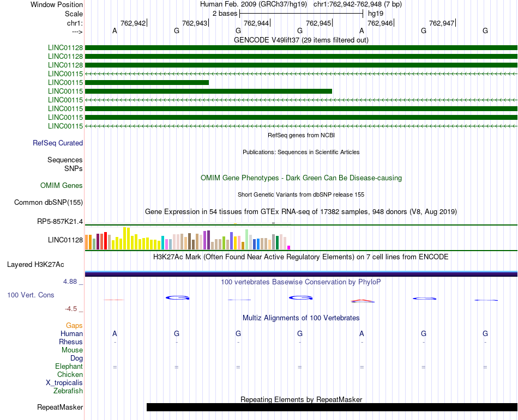Click 'Repeating Elements by RepeatMasker' title

coord(301,399)
